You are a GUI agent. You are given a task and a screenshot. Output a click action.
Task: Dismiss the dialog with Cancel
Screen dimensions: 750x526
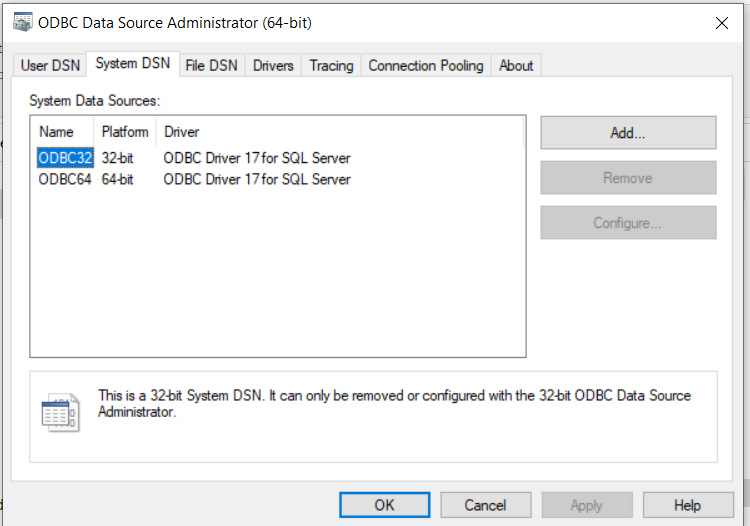click(x=485, y=505)
